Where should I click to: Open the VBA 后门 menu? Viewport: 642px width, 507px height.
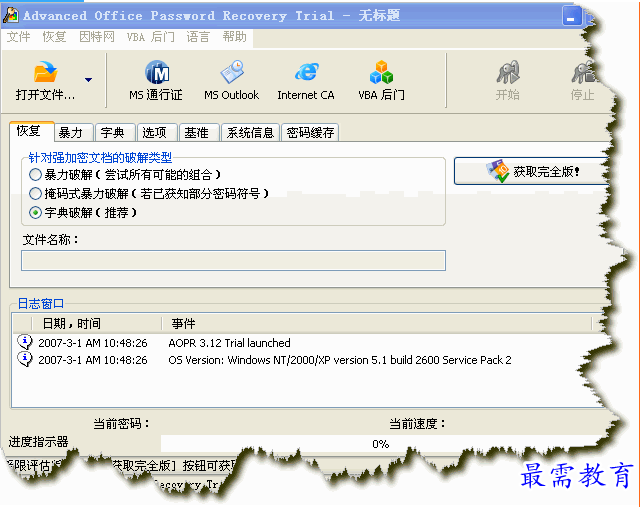click(151, 37)
